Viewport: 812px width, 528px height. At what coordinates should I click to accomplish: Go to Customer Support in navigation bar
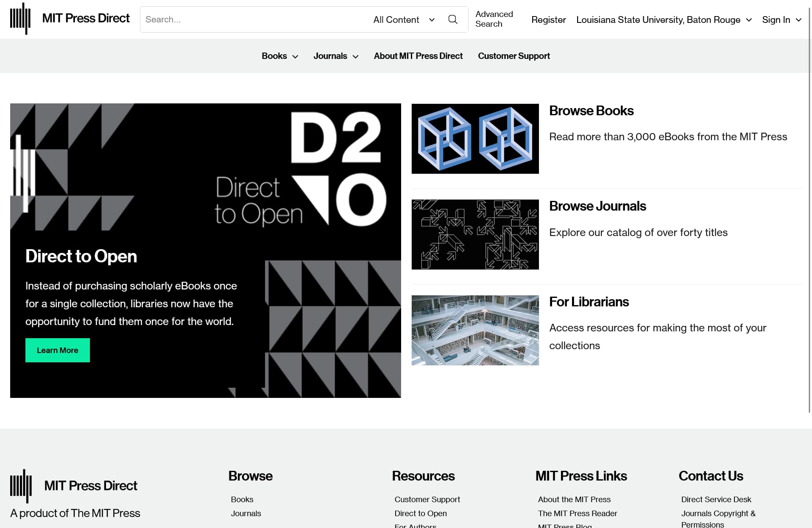(x=513, y=56)
